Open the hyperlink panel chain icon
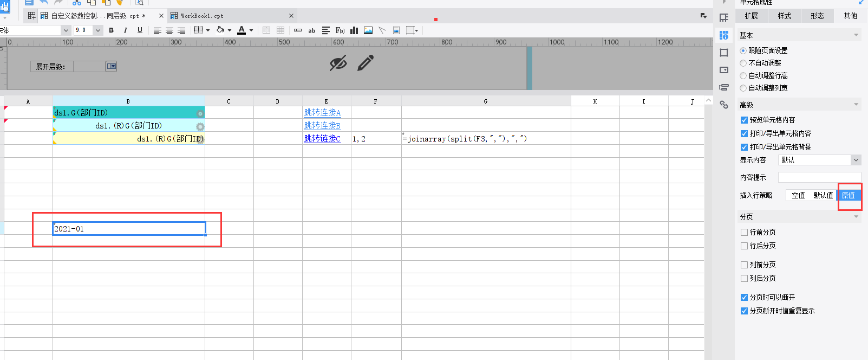This screenshot has height=360, width=868. [724, 105]
